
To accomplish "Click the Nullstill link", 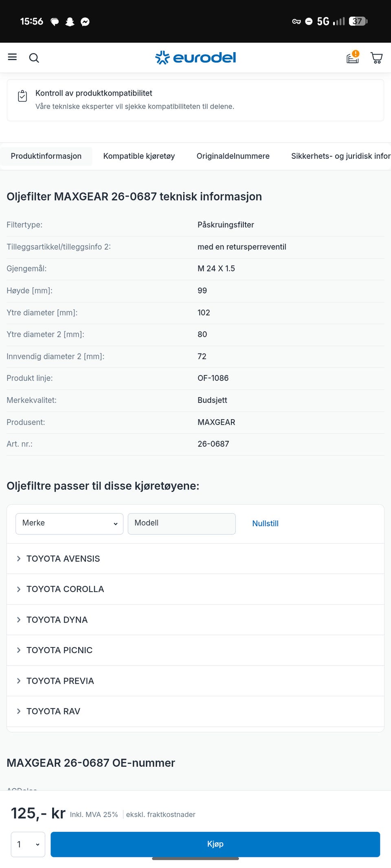I will click(265, 524).
